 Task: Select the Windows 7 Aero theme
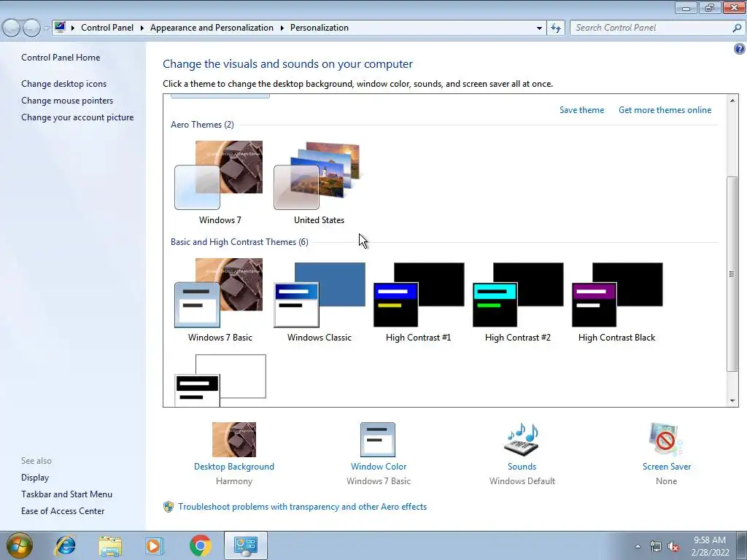(x=220, y=183)
